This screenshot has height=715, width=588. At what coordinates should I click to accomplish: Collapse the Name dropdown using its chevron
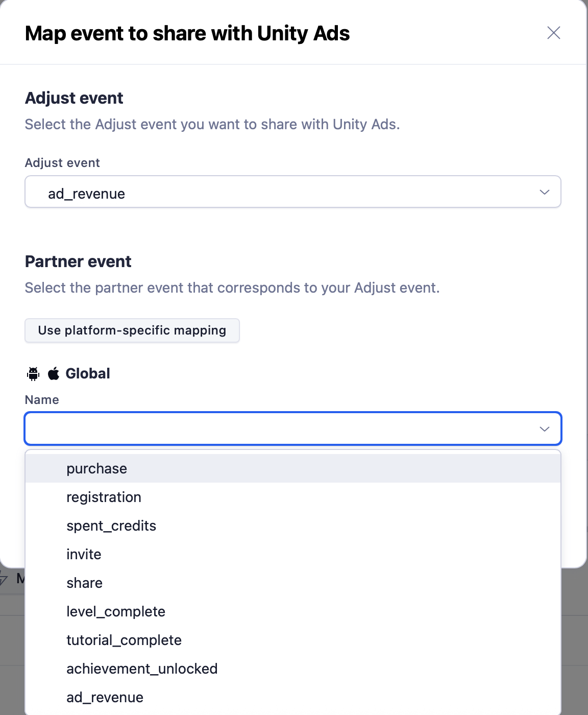(x=545, y=429)
